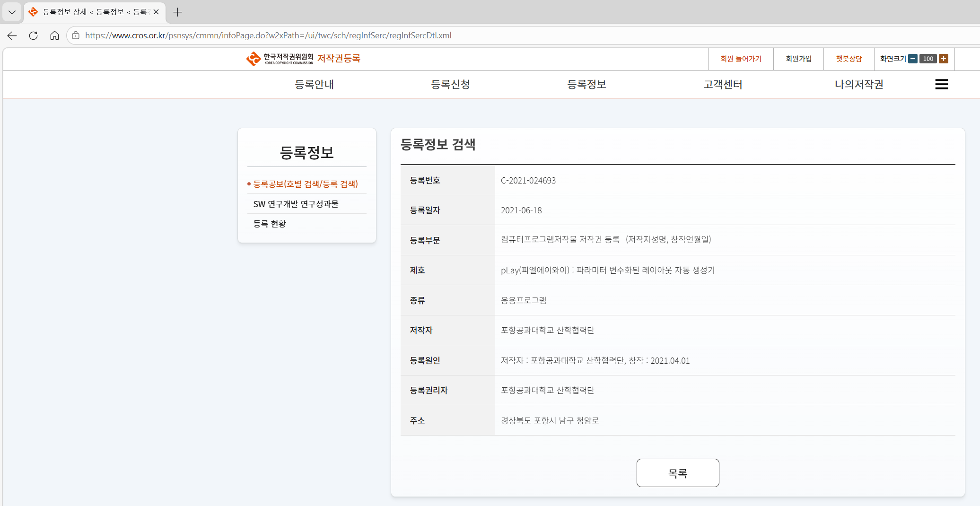Image resolution: width=980 pixels, height=506 pixels.
Task: Go back using browser back arrow
Action: click(12, 35)
